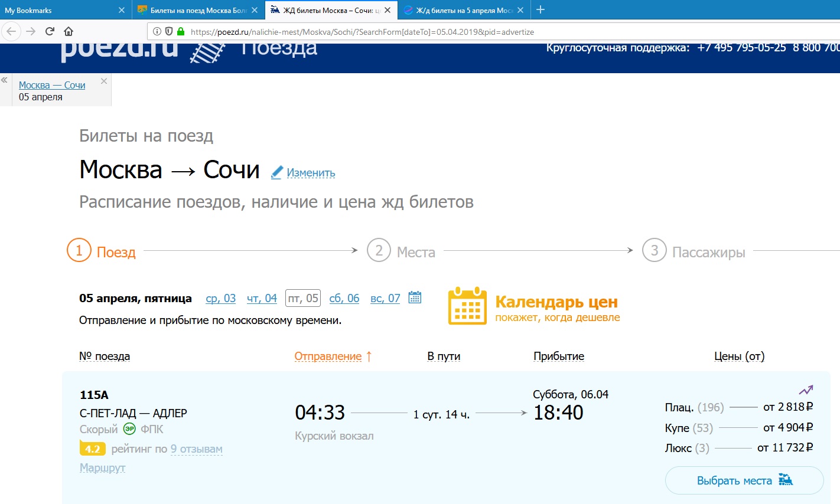Open the 9 отзывам reviews link

point(196,449)
